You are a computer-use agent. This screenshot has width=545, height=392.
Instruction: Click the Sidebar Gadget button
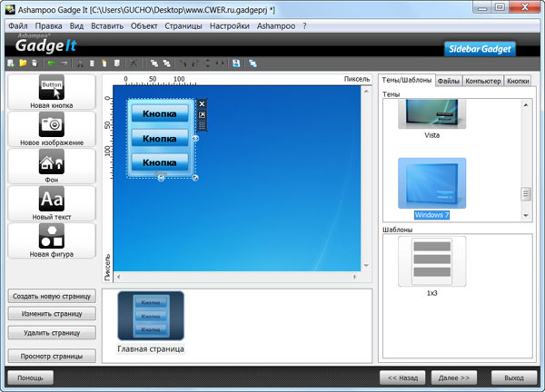coord(480,49)
